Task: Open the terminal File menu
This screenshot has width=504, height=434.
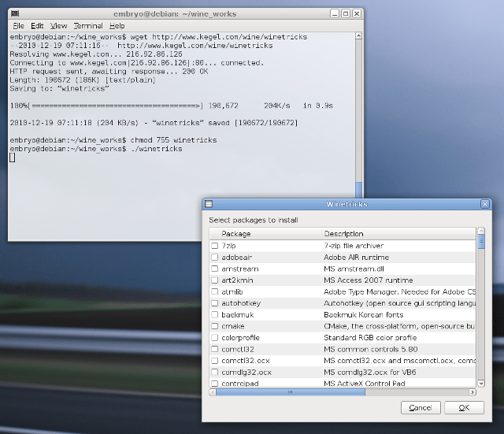Action: (18, 26)
